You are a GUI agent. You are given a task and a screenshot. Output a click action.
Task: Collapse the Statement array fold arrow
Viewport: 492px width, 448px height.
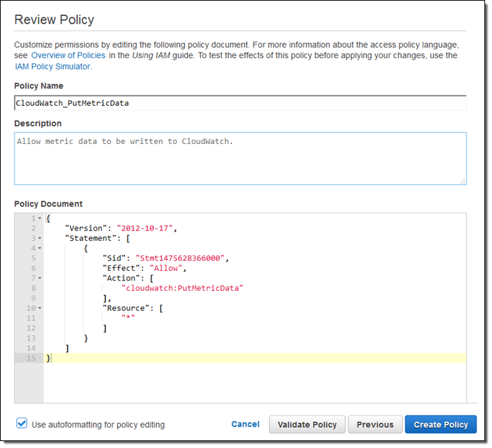click(x=39, y=238)
